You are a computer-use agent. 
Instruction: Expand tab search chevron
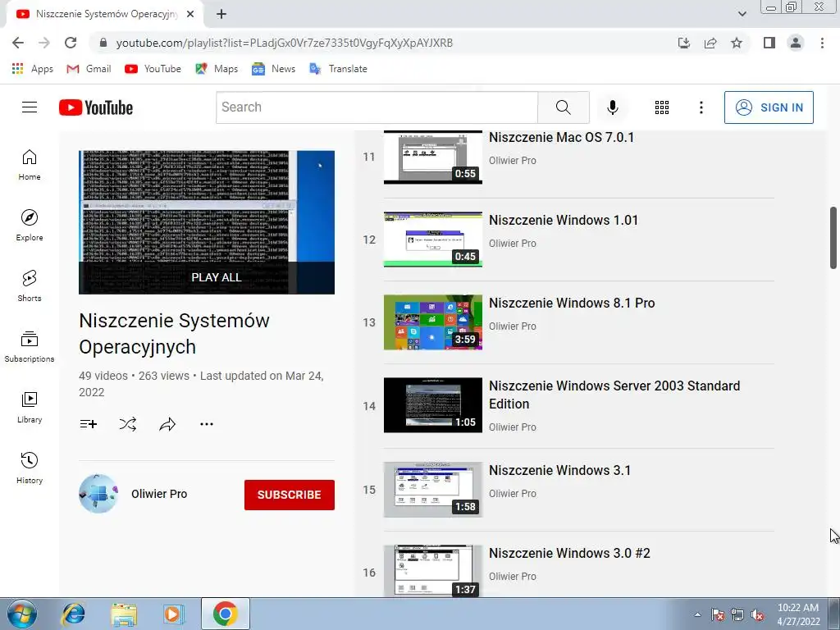tap(742, 15)
